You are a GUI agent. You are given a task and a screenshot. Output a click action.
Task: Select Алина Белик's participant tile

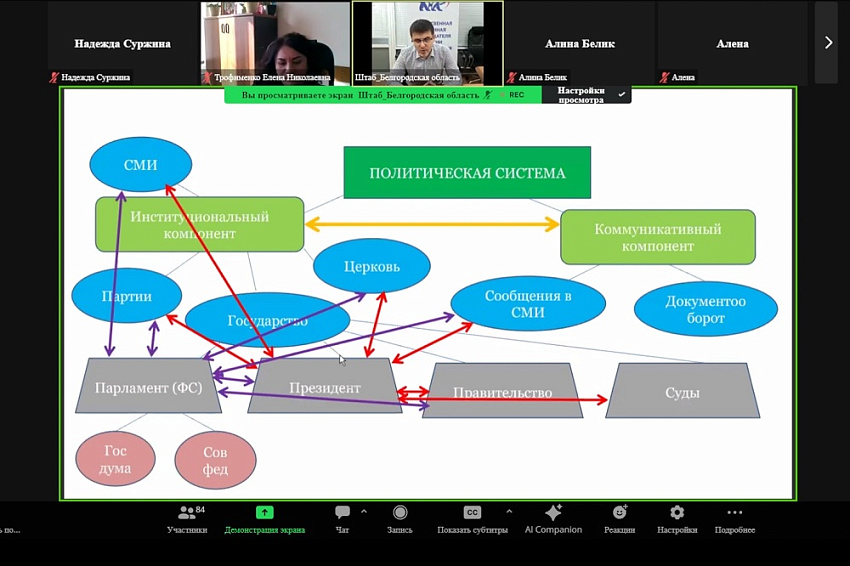click(x=580, y=43)
